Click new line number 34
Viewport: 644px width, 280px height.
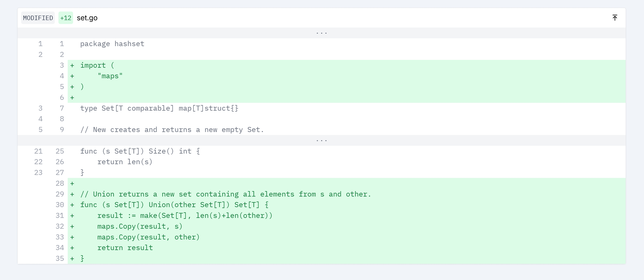[60, 248]
